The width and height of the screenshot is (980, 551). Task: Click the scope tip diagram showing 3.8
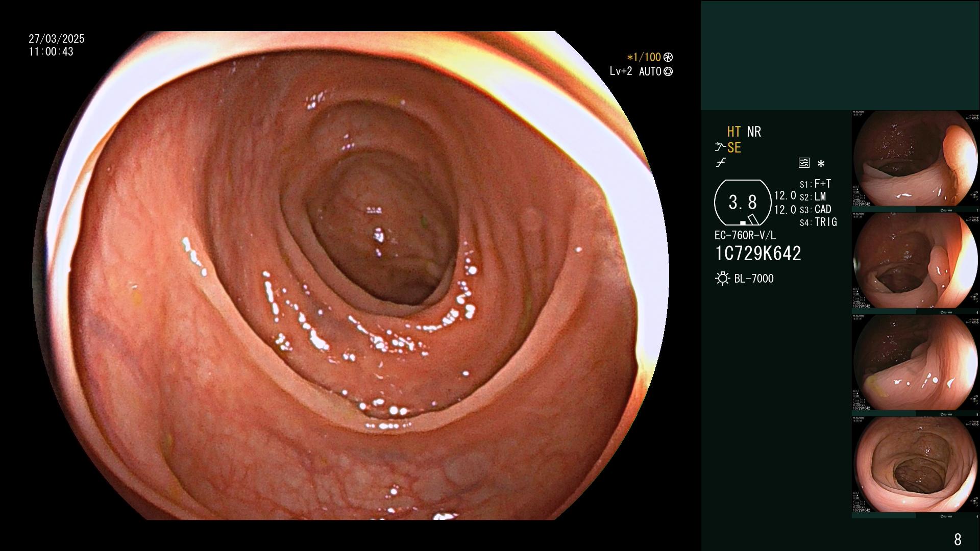tap(743, 203)
